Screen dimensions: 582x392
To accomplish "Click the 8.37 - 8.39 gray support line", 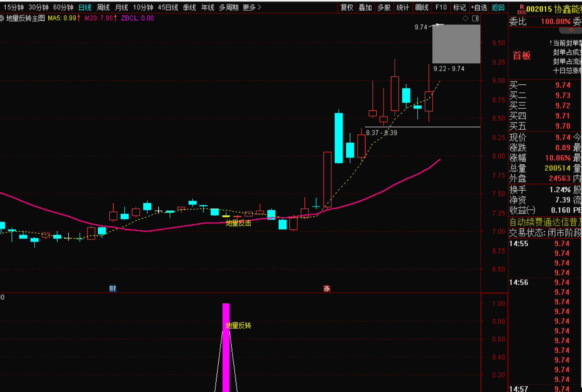I will coord(423,127).
